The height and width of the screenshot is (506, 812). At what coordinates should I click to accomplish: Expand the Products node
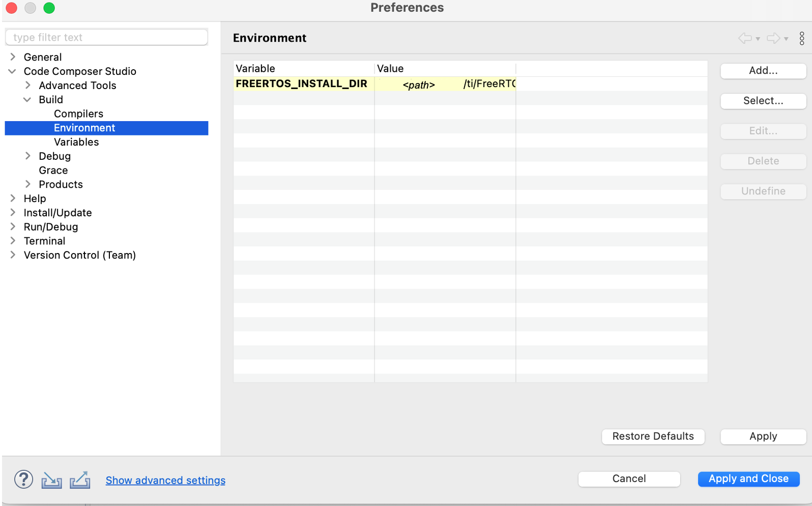tap(28, 184)
